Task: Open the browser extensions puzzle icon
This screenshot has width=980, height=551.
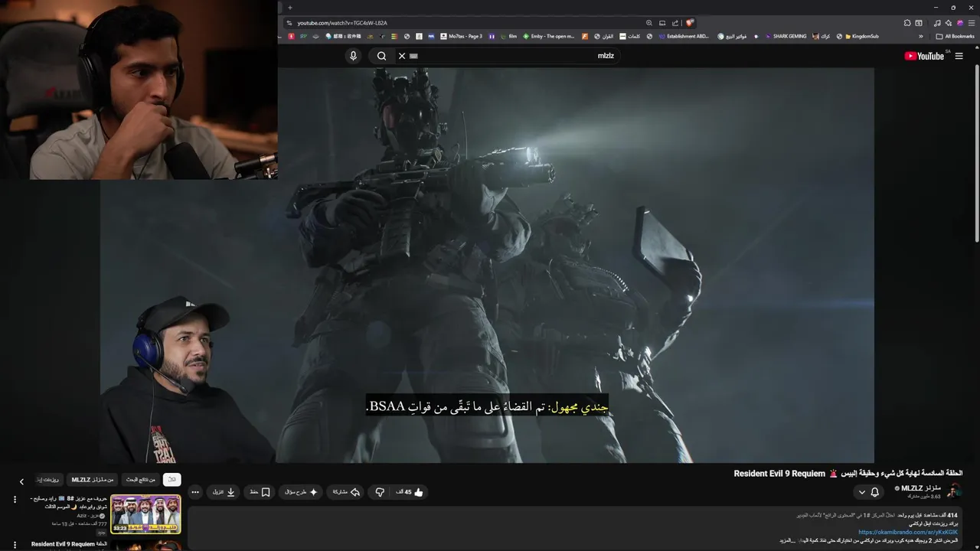Action: [x=907, y=23]
